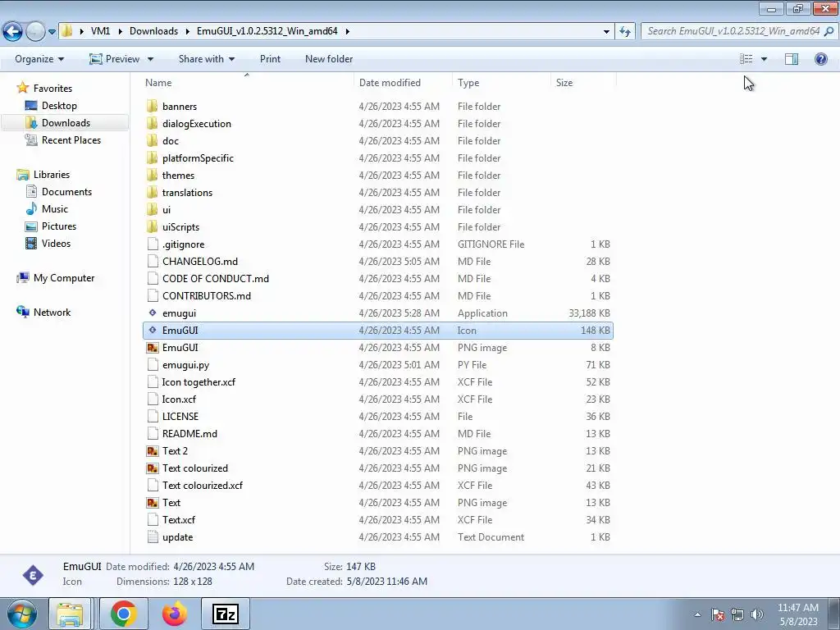The image size is (840, 630).
Task: Select Libraries in the navigation pane
Action: point(52,175)
